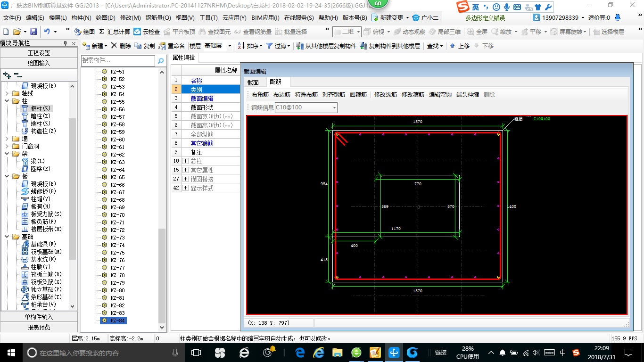Viewport: 644px width, 362px height.
Task: Expand the 轴线 tree node
Action: [7, 93]
